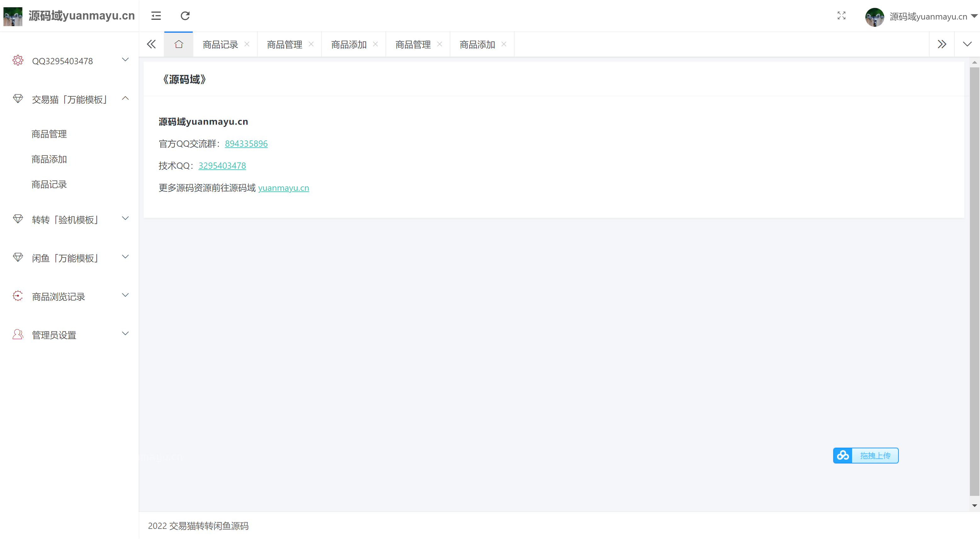Open the tab options dropdown arrow

pyautogui.click(x=967, y=44)
